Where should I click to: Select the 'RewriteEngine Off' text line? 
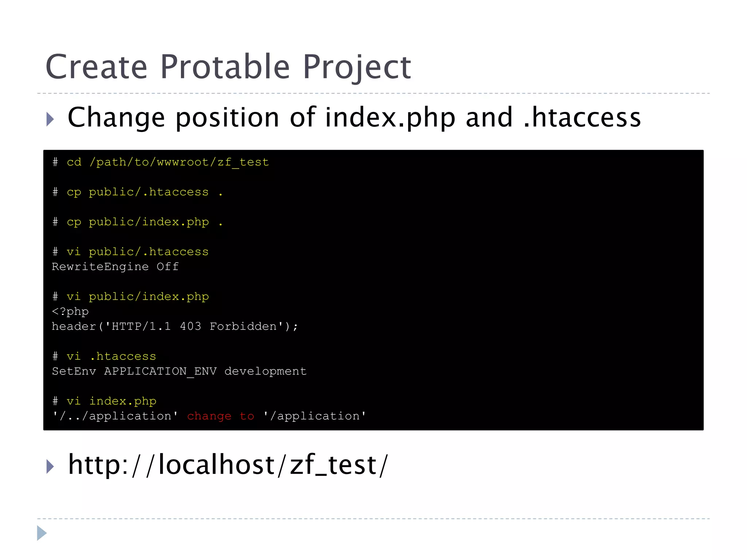point(115,267)
